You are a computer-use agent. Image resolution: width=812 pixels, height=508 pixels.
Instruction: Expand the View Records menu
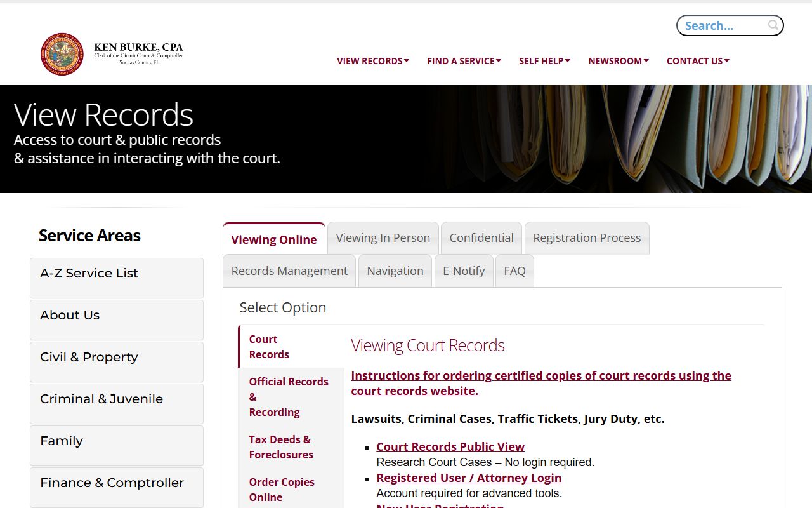coord(373,61)
